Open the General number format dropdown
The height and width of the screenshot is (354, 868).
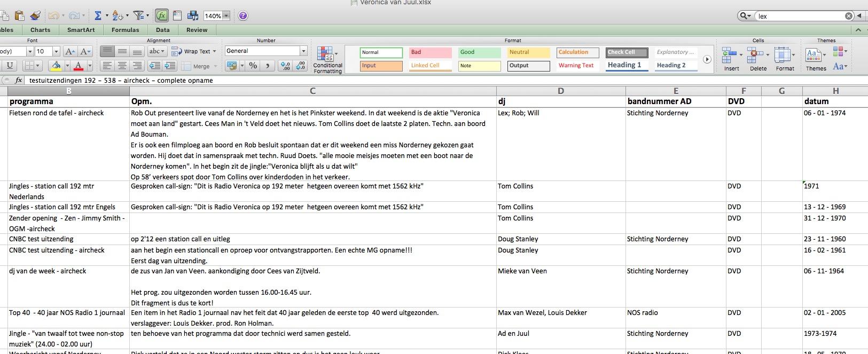click(x=303, y=51)
